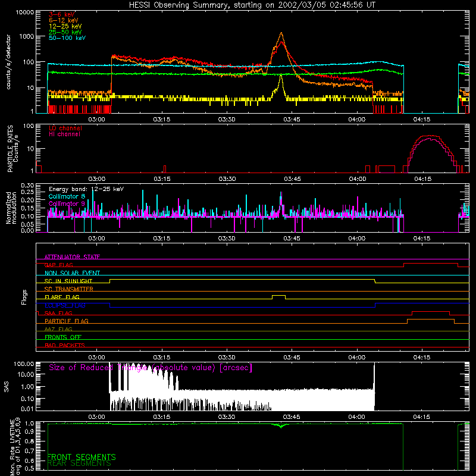The width and height of the screenshot is (476, 476).
Task: Click 03:30 tick label under Flags panel
Action: click(x=227, y=358)
